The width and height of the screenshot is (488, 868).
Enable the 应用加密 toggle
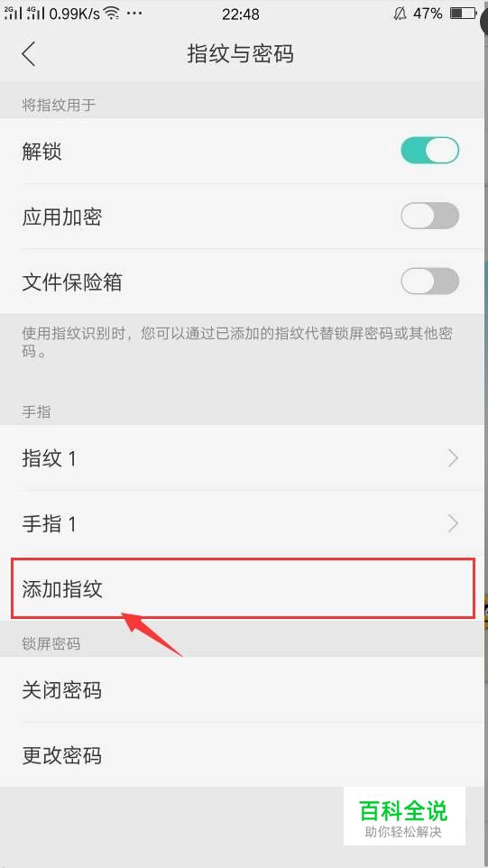pos(430,216)
